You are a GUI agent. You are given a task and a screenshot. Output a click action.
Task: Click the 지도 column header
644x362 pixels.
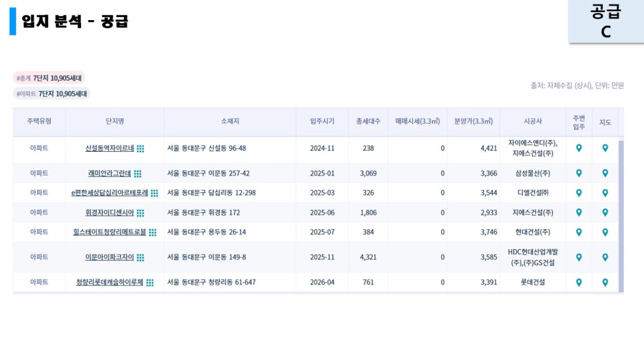point(605,121)
